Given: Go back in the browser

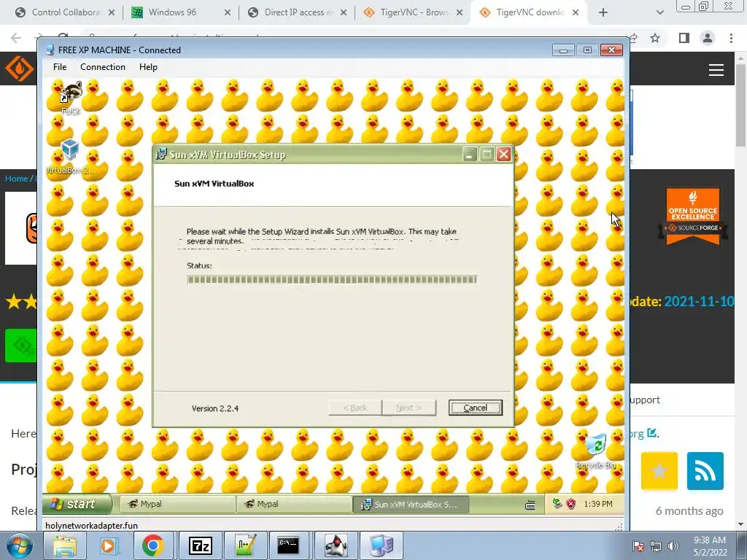Looking at the screenshot, I should tap(16, 38).
